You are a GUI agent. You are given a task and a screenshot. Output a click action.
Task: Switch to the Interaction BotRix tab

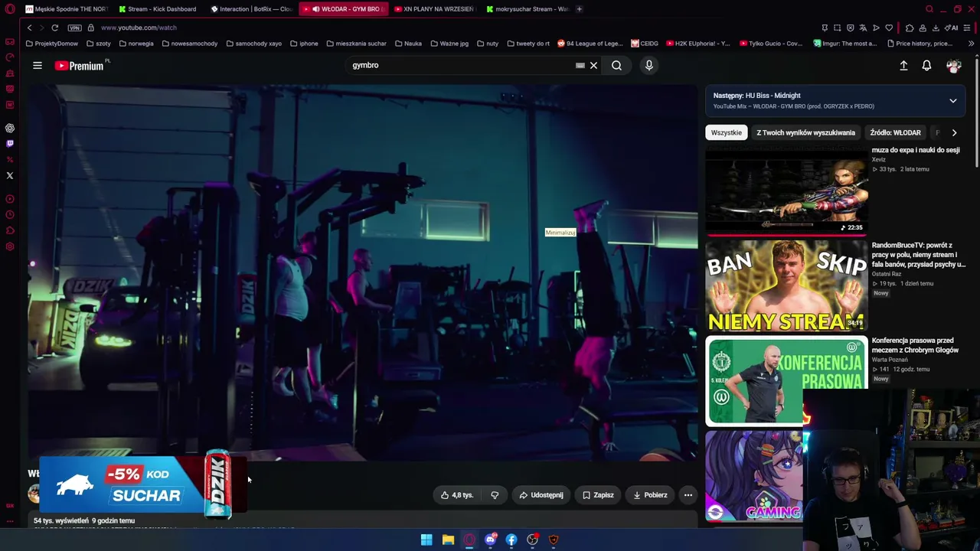coord(250,9)
